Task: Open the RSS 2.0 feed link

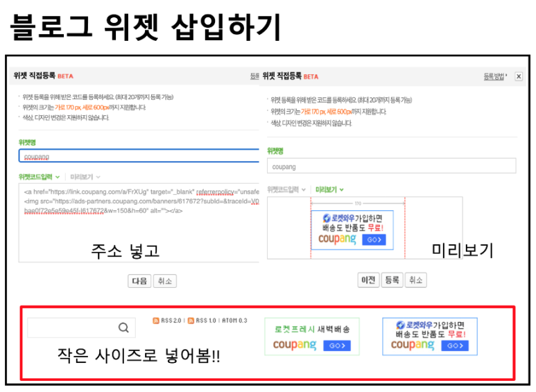Action: [x=171, y=321]
